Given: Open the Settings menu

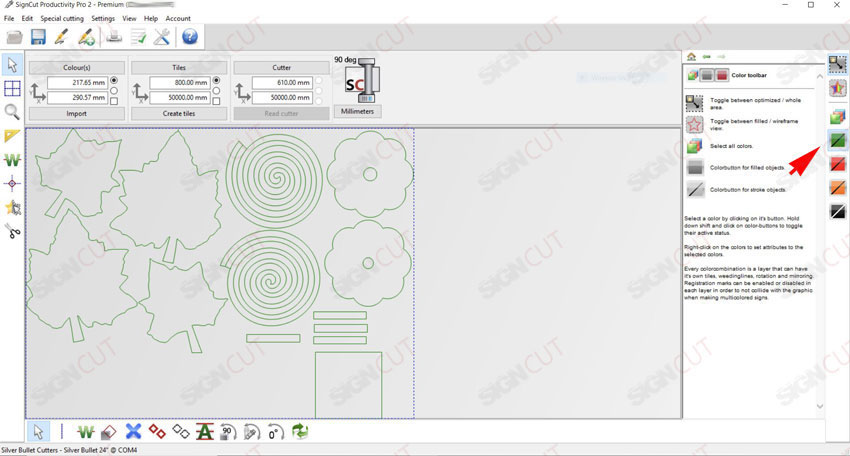Looking at the screenshot, I should [x=103, y=18].
